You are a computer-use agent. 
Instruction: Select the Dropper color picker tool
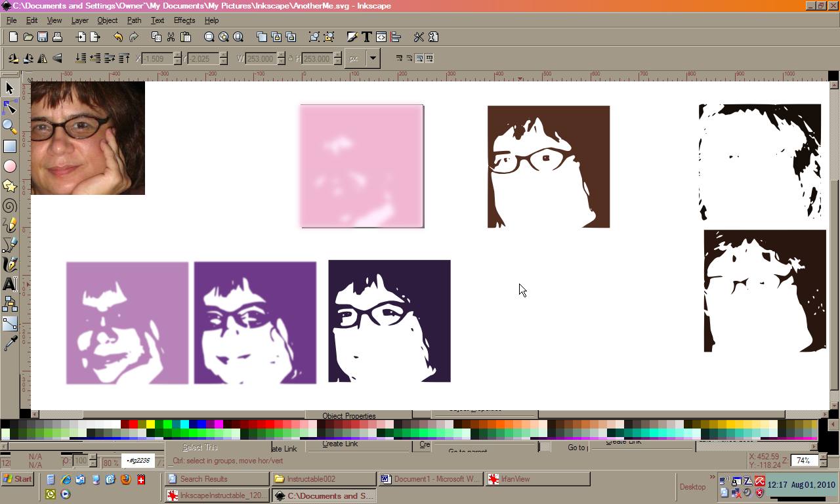click(x=10, y=343)
